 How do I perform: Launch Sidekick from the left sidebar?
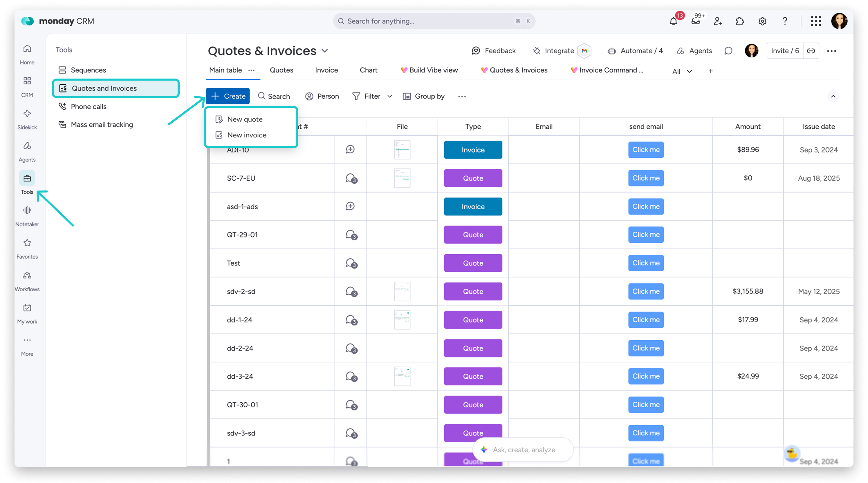[27, 119]
